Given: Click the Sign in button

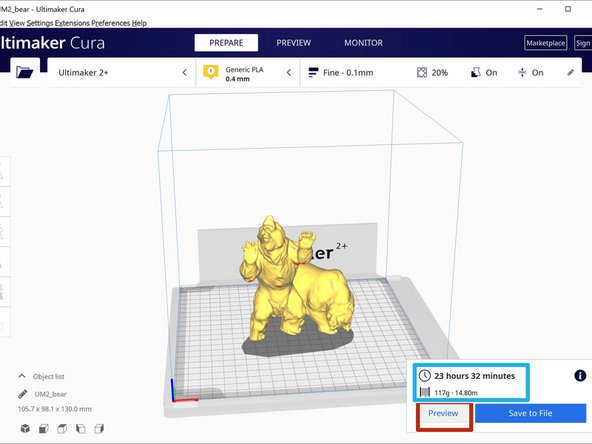Looking at the screenshot, I should [x=583, y=43].
